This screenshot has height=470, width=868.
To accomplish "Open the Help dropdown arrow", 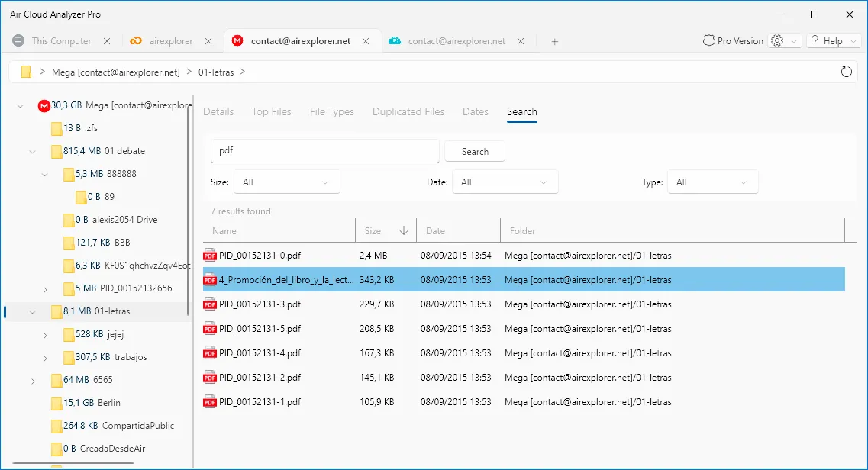I will coord(853,41).
